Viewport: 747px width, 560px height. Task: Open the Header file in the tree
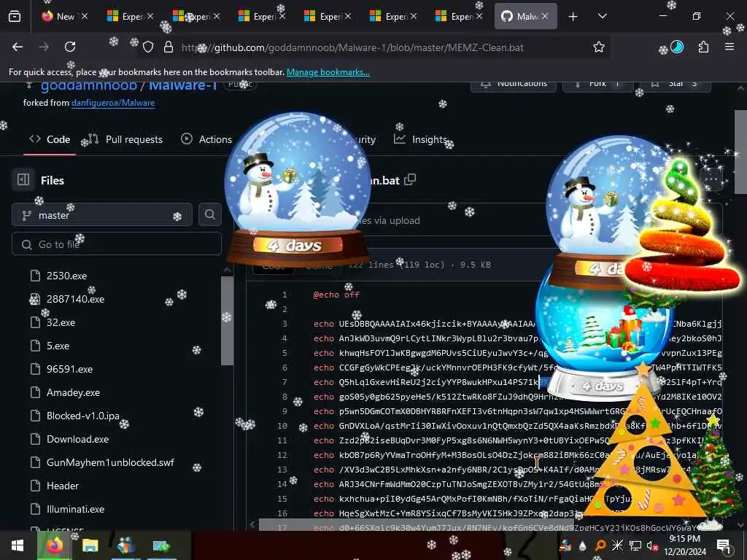coord(63,486)
